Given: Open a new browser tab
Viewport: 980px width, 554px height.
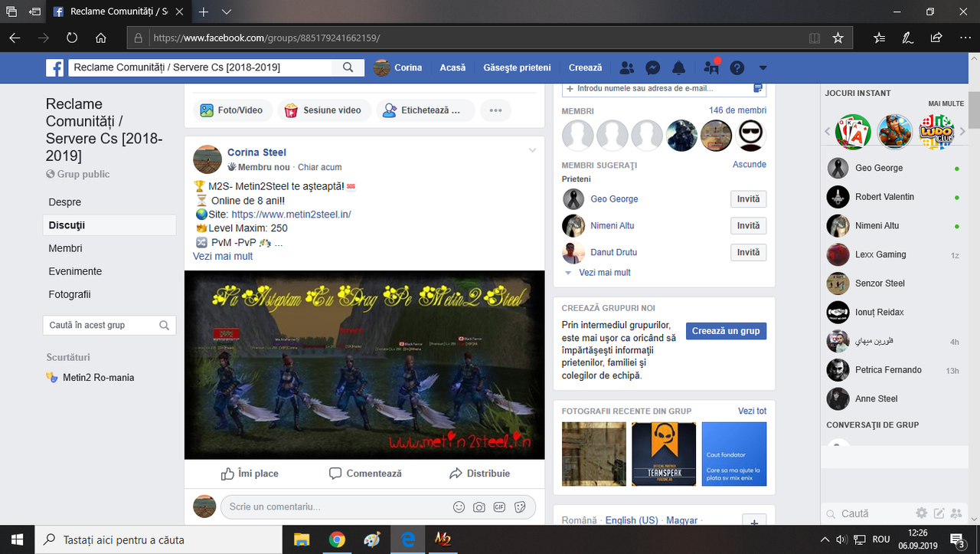Looking at the screenshot, I should (204, 12).
